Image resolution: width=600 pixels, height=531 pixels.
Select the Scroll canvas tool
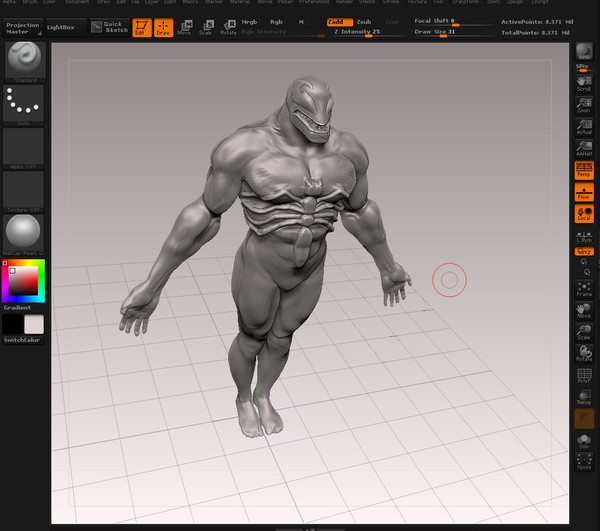pyautogui.click(x=584, y=84)
